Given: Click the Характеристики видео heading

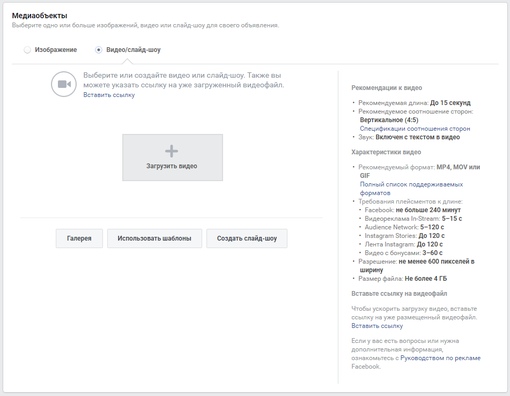Looking at the screenshot, I should [x=386, y=152].
